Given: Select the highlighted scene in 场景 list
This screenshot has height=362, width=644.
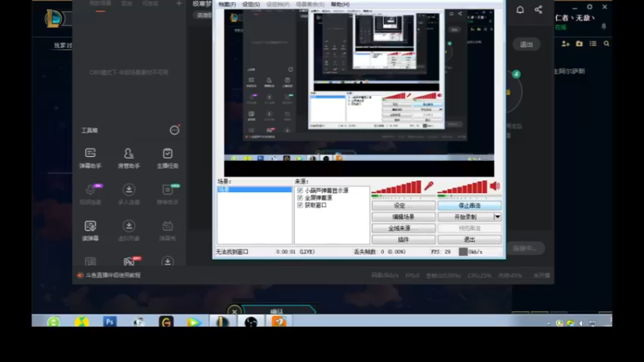Looking at the screenshot, I should [x=254, y=190].
